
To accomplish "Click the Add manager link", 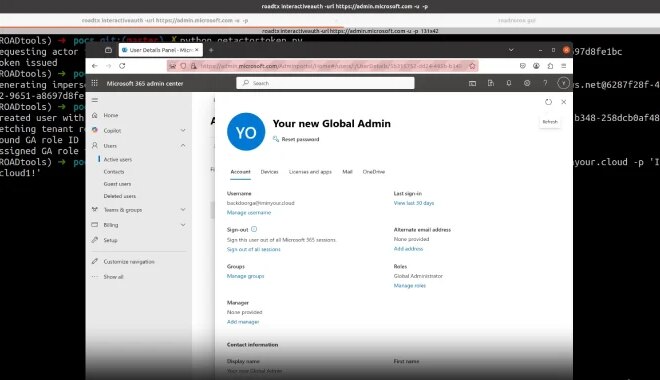I will [x=243, y=322].
